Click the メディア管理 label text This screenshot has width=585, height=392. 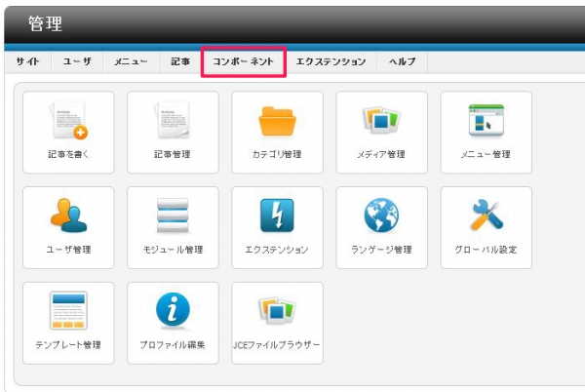[381, 154]
